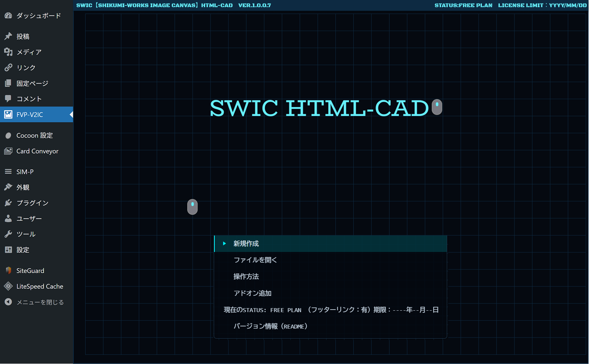
Task: Click the 現在のSTATUS: FREE PLAN line
Action: point(331,310)
